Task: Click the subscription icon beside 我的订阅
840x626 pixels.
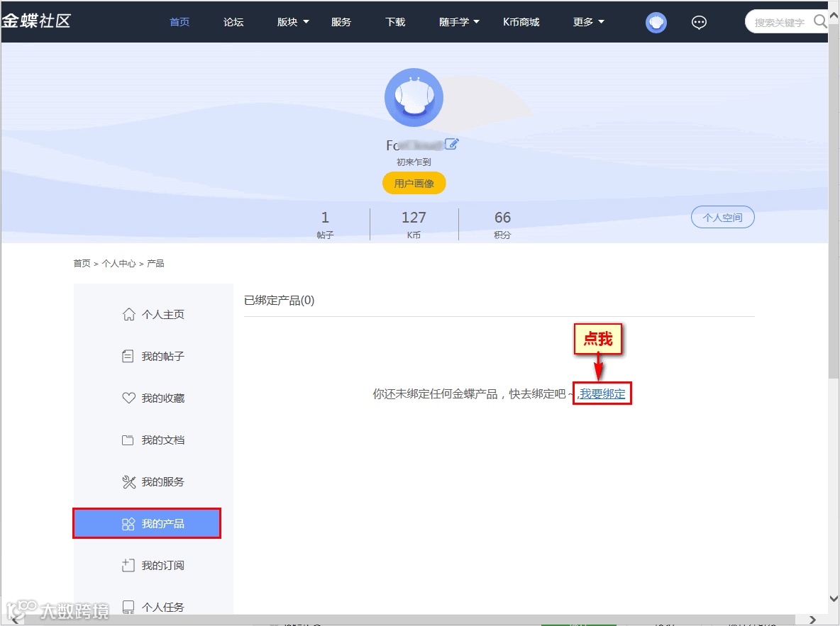Action: [x=128, y=566]
